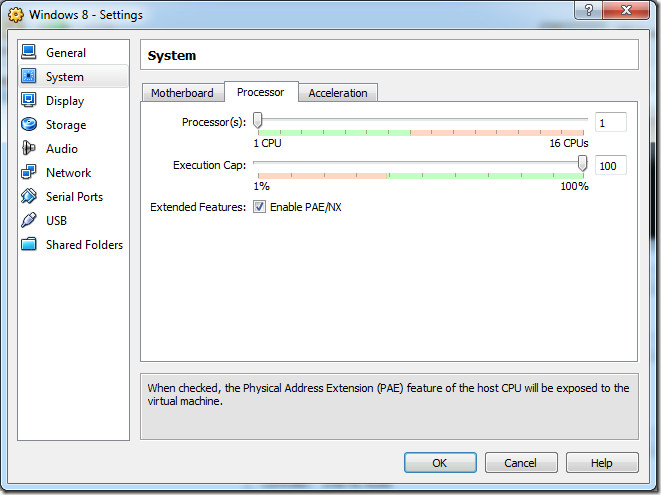Click the 'Processor(s):' label

214,122
